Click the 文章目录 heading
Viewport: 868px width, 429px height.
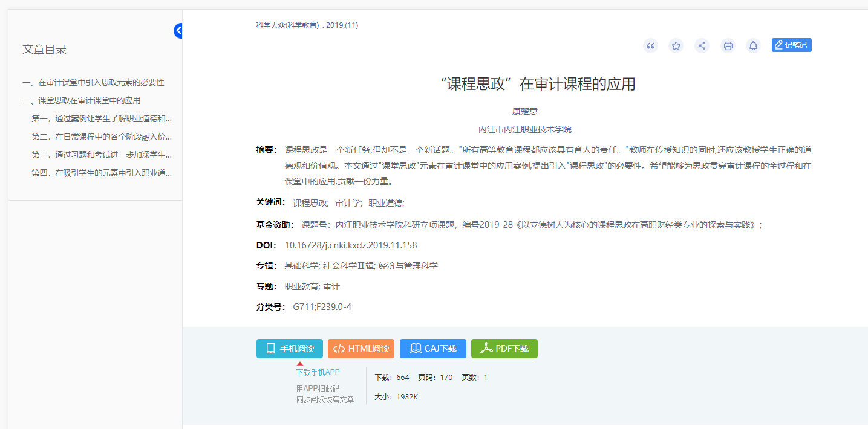click(x=44, y=50)
